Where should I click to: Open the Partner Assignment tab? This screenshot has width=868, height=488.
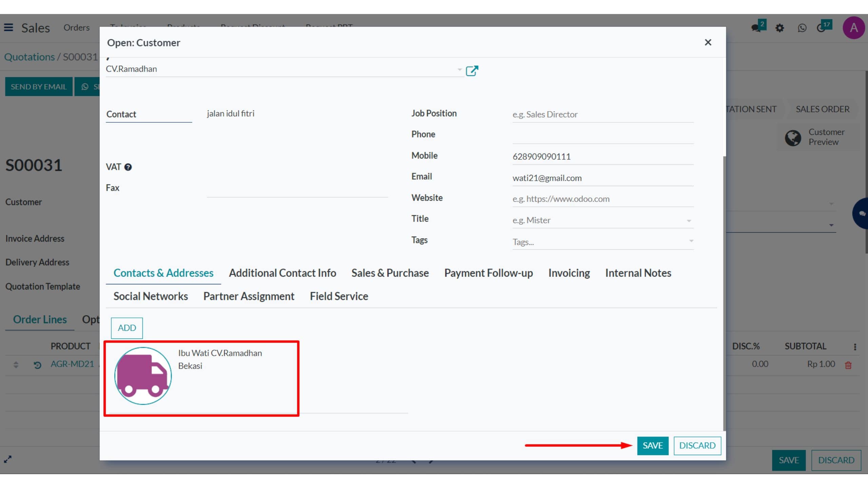tap(249, 296)
